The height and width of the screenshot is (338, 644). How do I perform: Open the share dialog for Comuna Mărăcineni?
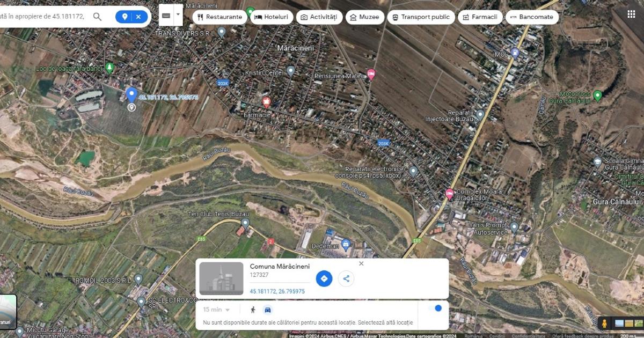[347, 278]
